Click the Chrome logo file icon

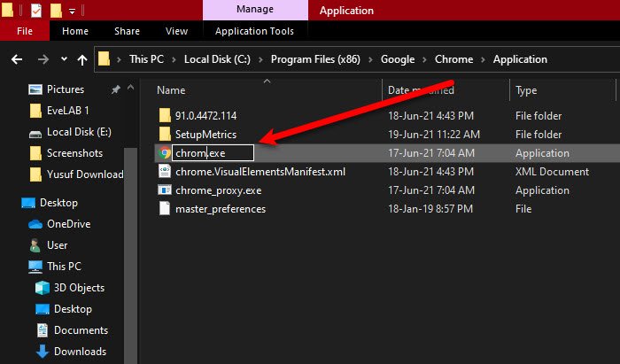(165, 152)
